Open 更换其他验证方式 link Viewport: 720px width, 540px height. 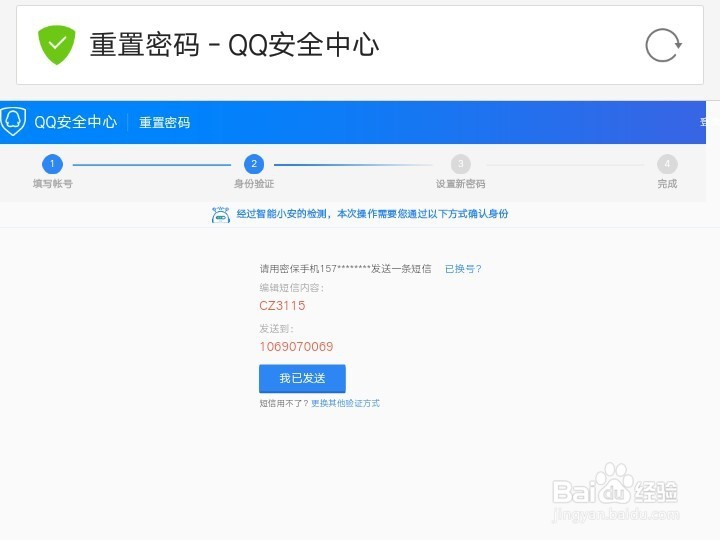345,403
